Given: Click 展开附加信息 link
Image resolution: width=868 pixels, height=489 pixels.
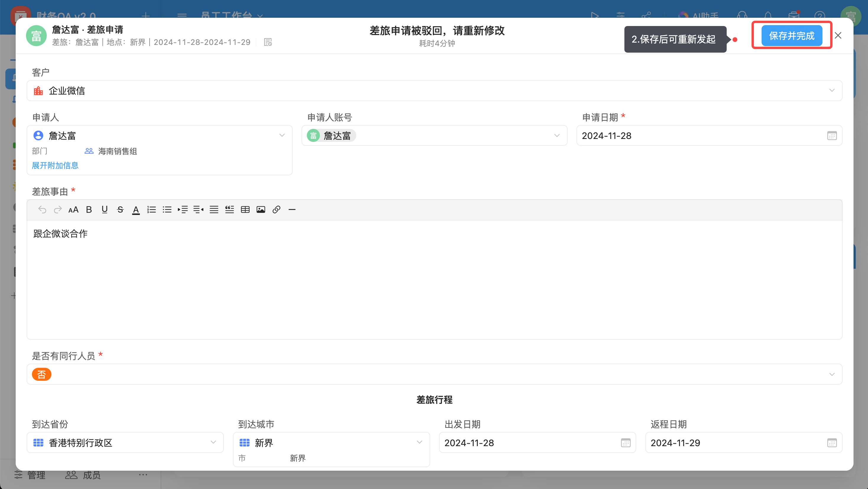Looking at the screenshot, I should pyautogui.click(x=55, y=166).
